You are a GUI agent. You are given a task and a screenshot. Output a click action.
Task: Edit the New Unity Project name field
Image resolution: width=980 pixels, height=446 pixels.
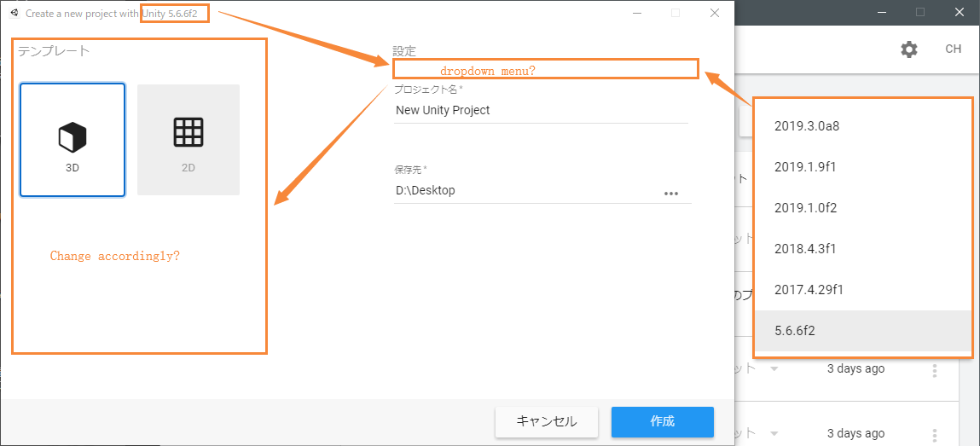point(541,111)
